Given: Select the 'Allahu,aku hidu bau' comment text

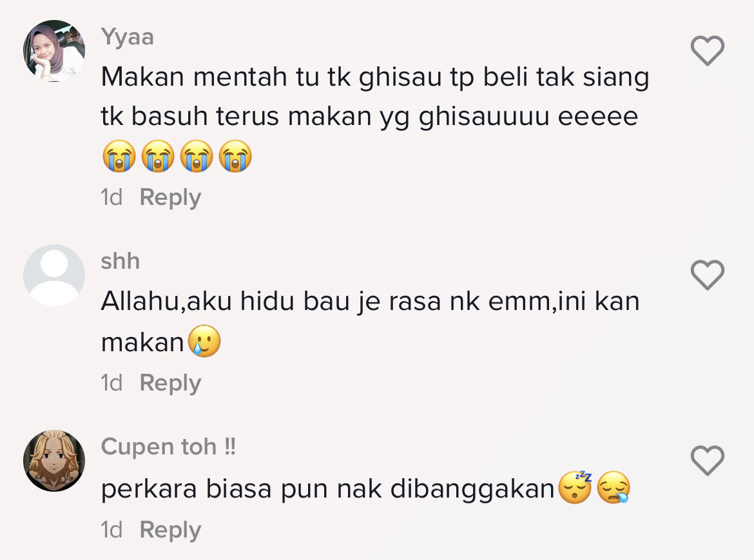Looking at the screenshot, I should pyautogui.click(x=371, y=322).
